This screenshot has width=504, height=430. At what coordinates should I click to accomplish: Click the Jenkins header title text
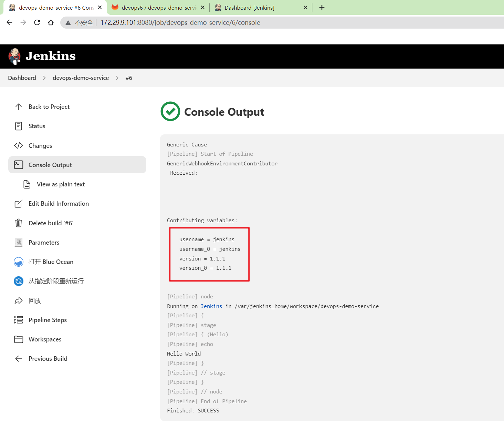pos(51,56)
